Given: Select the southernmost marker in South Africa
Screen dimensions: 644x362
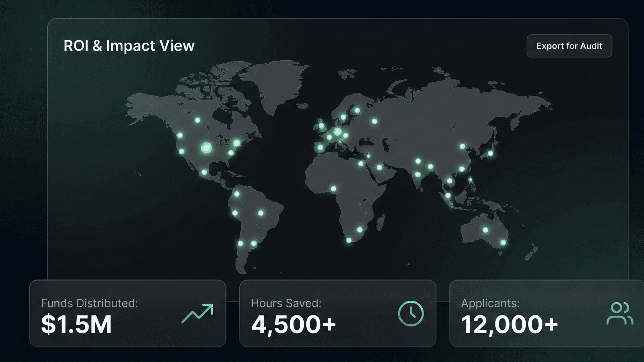Looking at the screenshot, I should tap(349, 240).
